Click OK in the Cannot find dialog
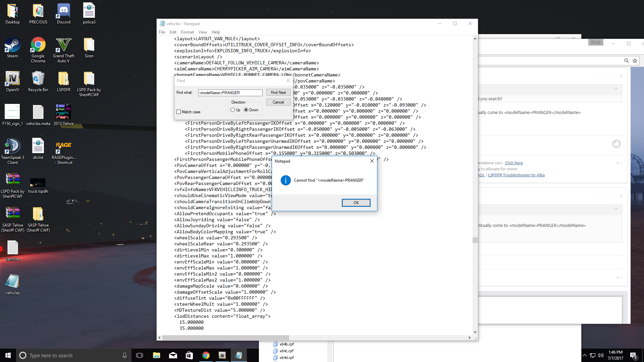Image resolution: width=644 pixels, height=362 pixels. tap(356, 203)
